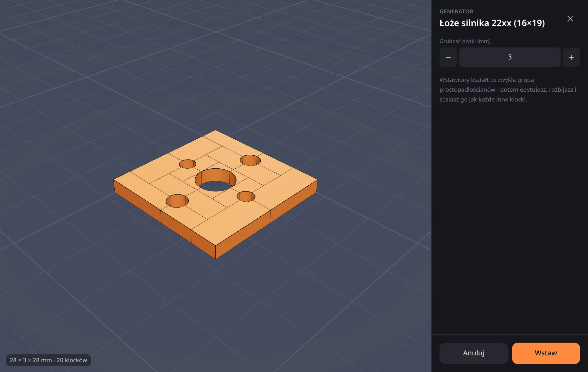Viewport: 588px width, 372px height.
Task: Click the front-left small mounting hole
Action: 177,201
